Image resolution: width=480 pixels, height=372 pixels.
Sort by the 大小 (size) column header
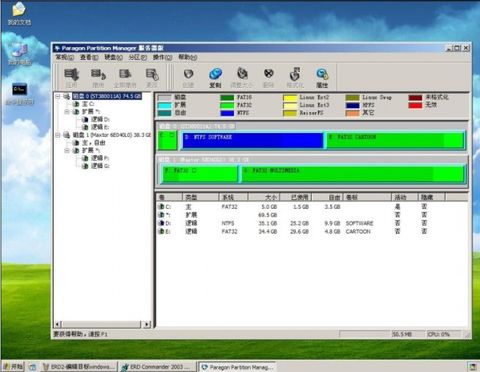(264, 197)
